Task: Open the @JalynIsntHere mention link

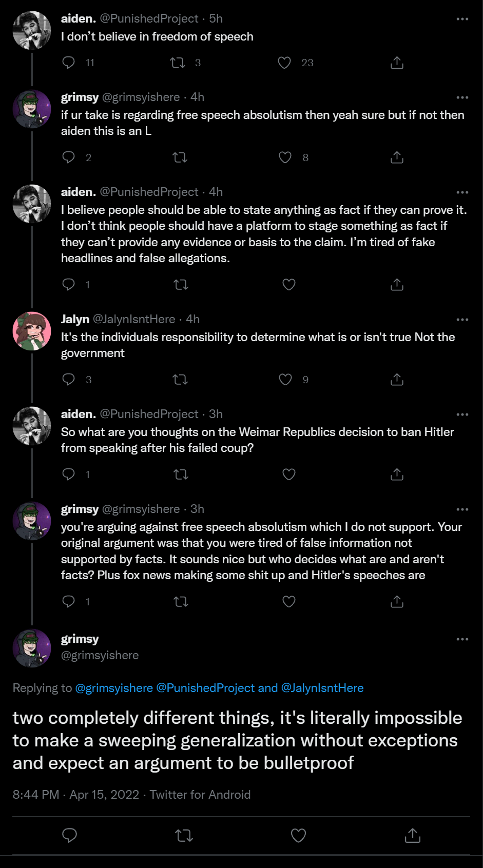Action: point(322,688)
